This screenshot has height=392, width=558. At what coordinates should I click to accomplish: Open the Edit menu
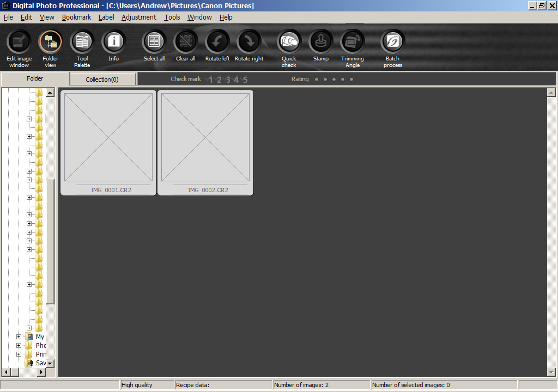(26, 17)
